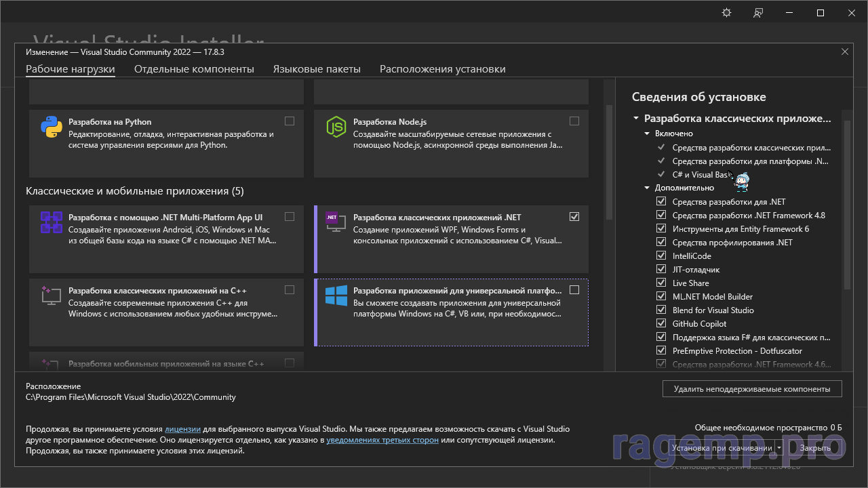Check the Universal Windows Platform workload

(x=574, y=289)
